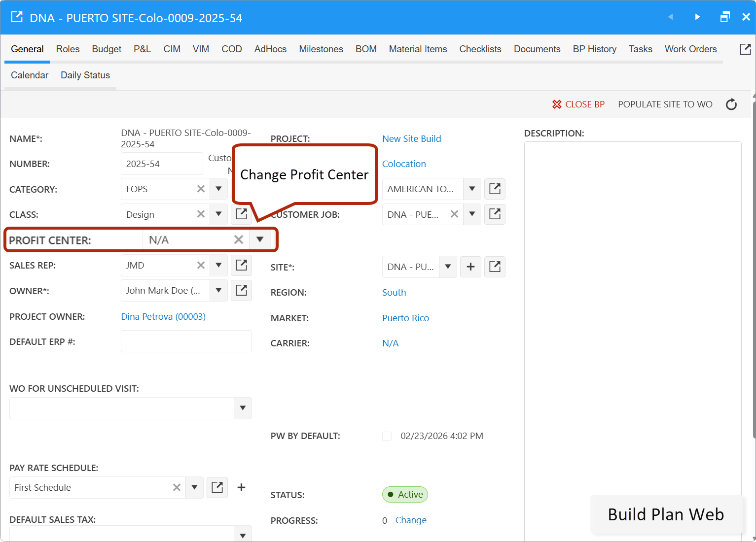756x542 pixels.
Task: Open Owner record link icon
Action: pyautogui.click(x=241, y=290)
